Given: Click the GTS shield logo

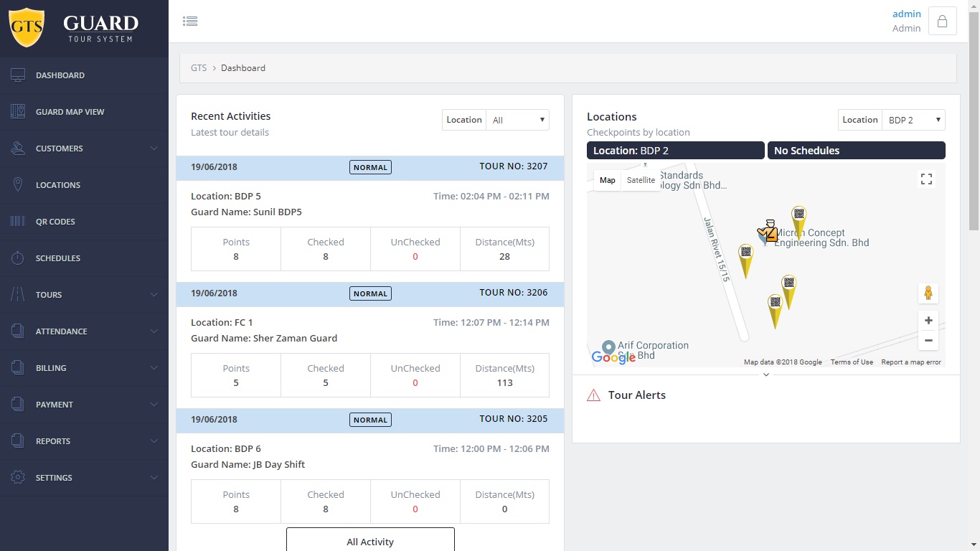Looking at the screenshot, I should [x=27, y=28].
